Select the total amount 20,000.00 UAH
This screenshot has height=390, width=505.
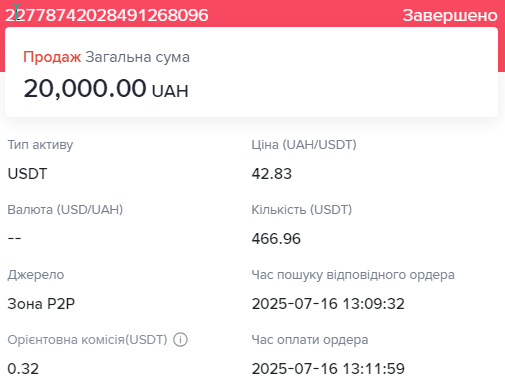click(x=106, y=89)
